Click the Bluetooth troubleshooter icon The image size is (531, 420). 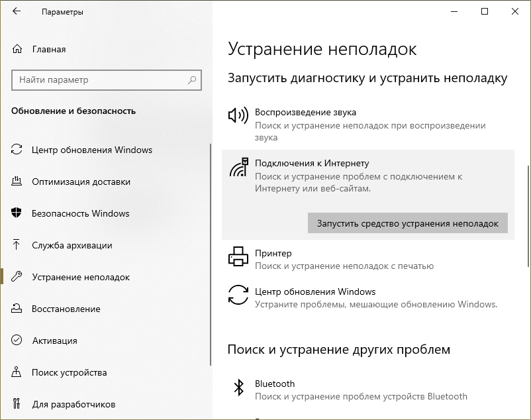238,388
